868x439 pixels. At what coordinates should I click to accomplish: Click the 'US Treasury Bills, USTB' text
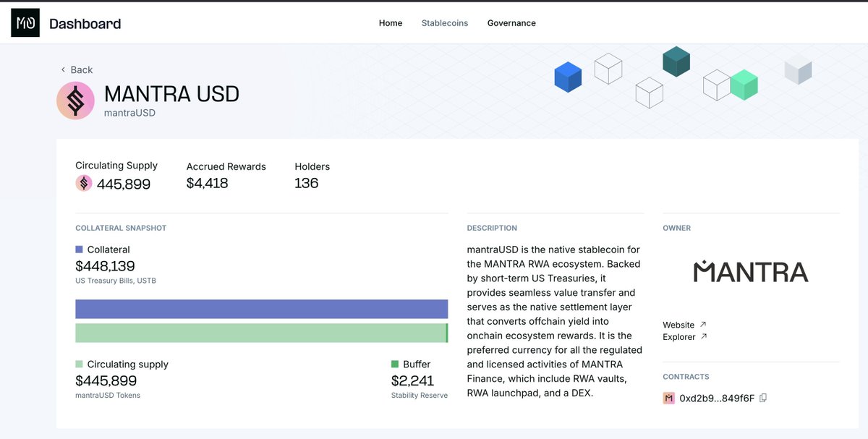tap(116, 281)
